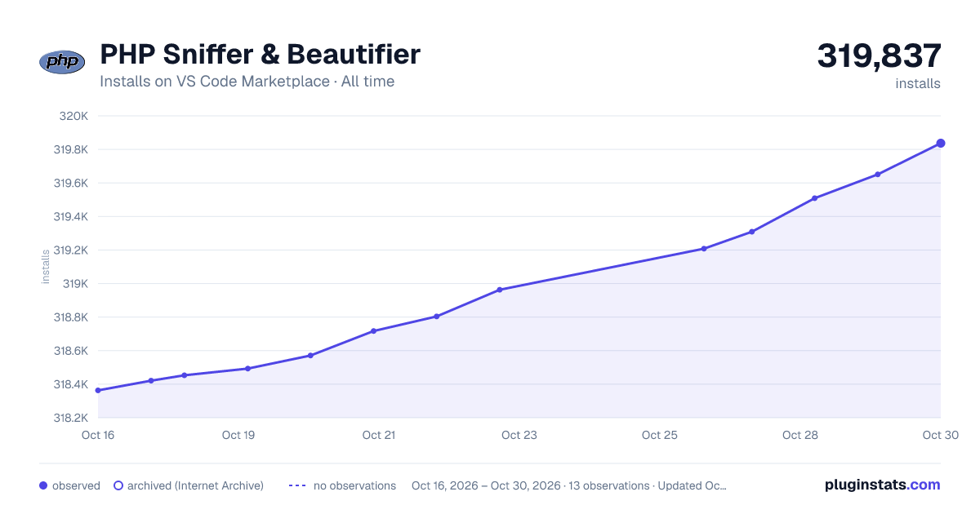Click the 319.6K y-axis label
980x514 pixels.
pyautogui.click(x=71, y=183)
